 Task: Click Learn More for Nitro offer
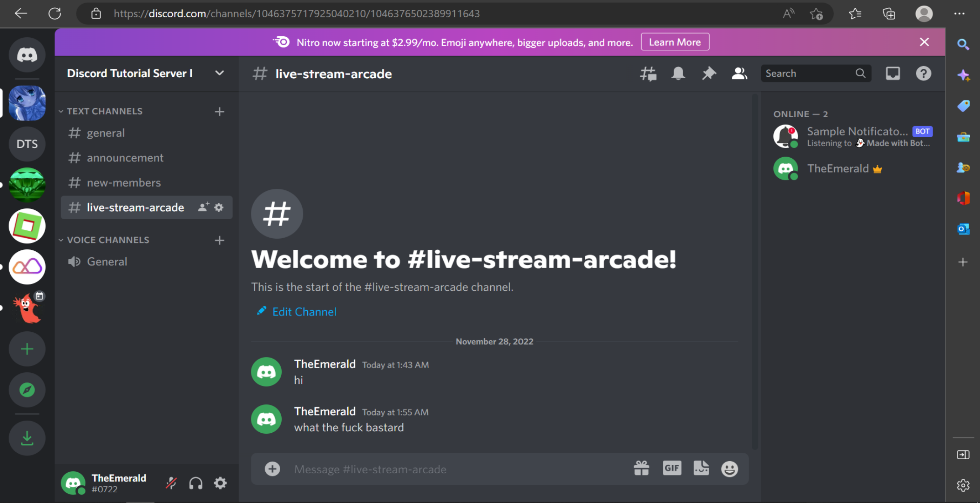click(675, 42)
